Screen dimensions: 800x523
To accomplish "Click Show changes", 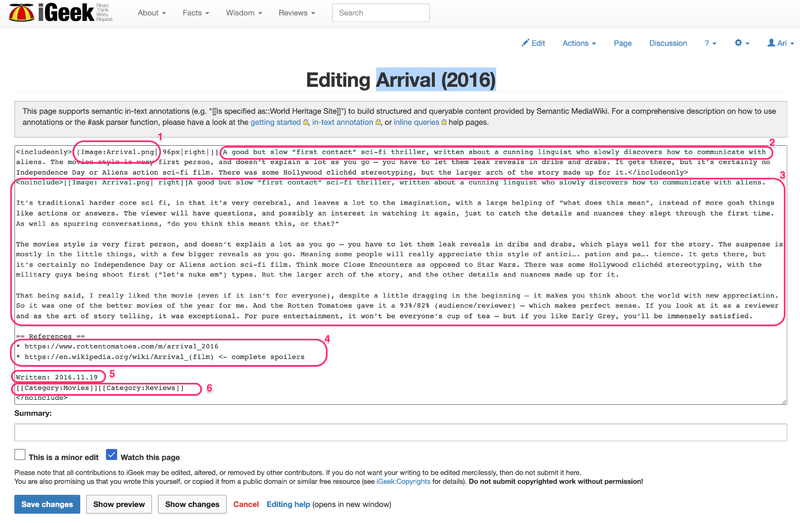I will pos(192,504).
